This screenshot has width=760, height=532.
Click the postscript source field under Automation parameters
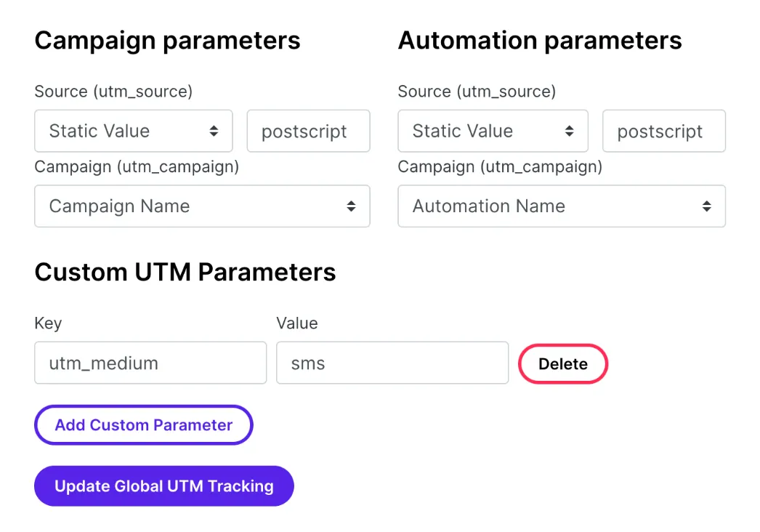click(x=663, y=131)
